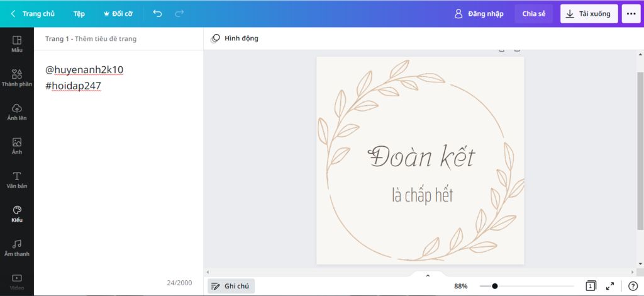Click the 88% zoom level value

pos(461,286)
